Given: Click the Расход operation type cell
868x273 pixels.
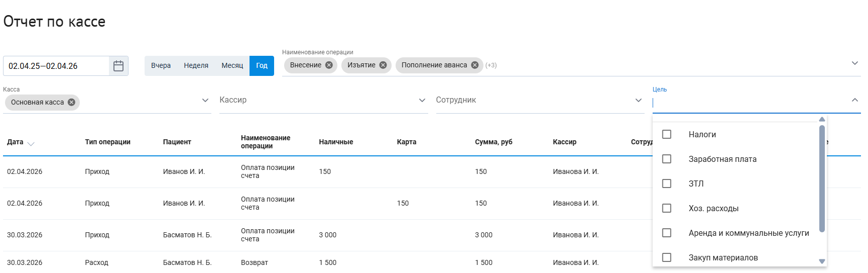Looking at the screenshot, I should (96, 262).
